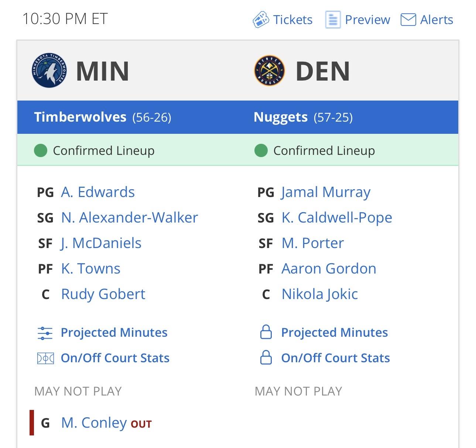The height and width of the screenshot is (448, 476).
Task: Click the Tickets icon
Action: pos(261,20)
